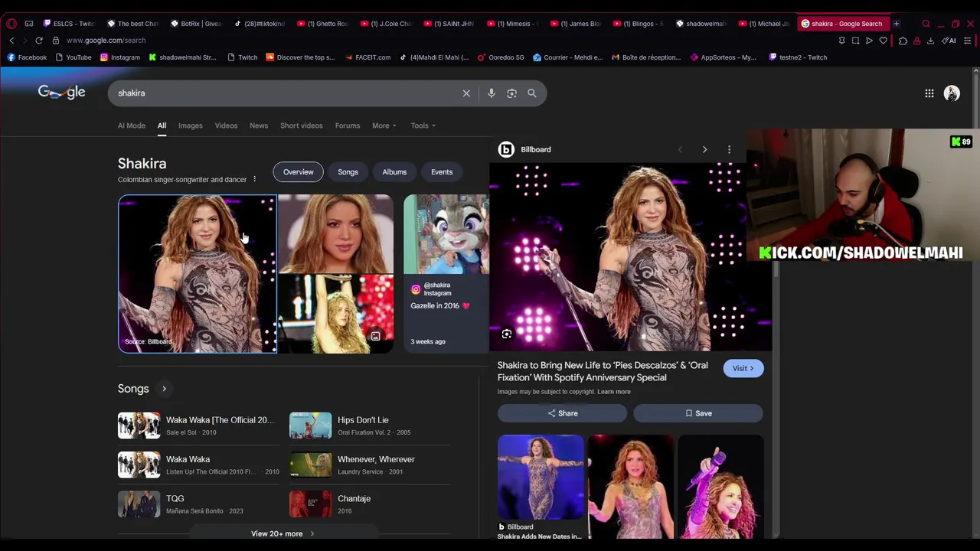Open the Billboard article title link
Image resolution: width=980 pixels, height=551 pixels.
(x=603, y=371)
